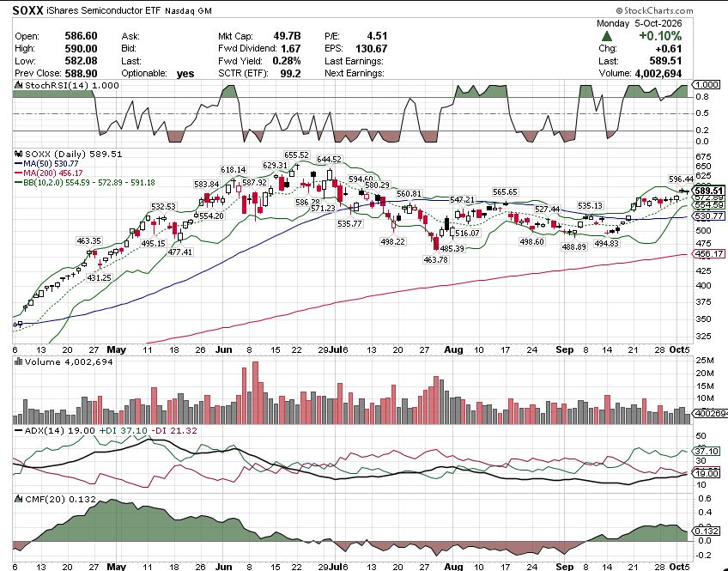
Task: Click the area icon beside CMF(20)
Action: (x=19, y=500)
